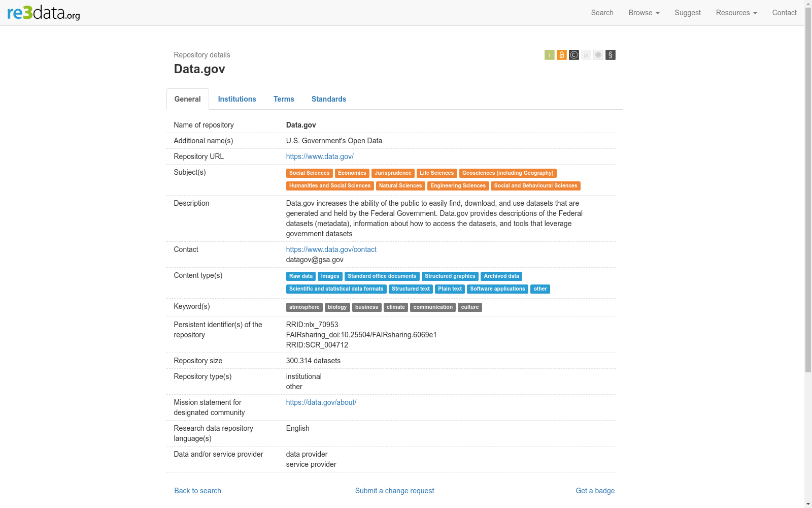Open the Terms tab
Screen dimensions: 812x508
284,99
